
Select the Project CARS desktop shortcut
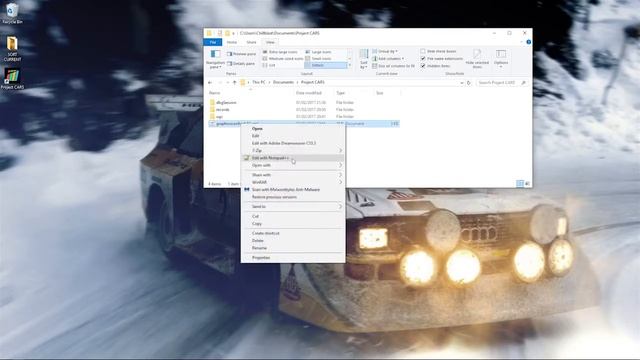coord(12,78)
